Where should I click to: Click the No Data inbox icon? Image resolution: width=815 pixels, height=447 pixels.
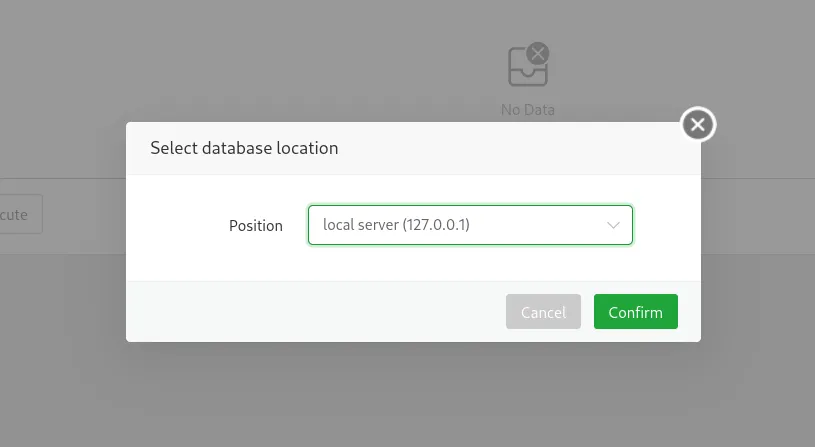pyautogui.click(x=526, y=69)
